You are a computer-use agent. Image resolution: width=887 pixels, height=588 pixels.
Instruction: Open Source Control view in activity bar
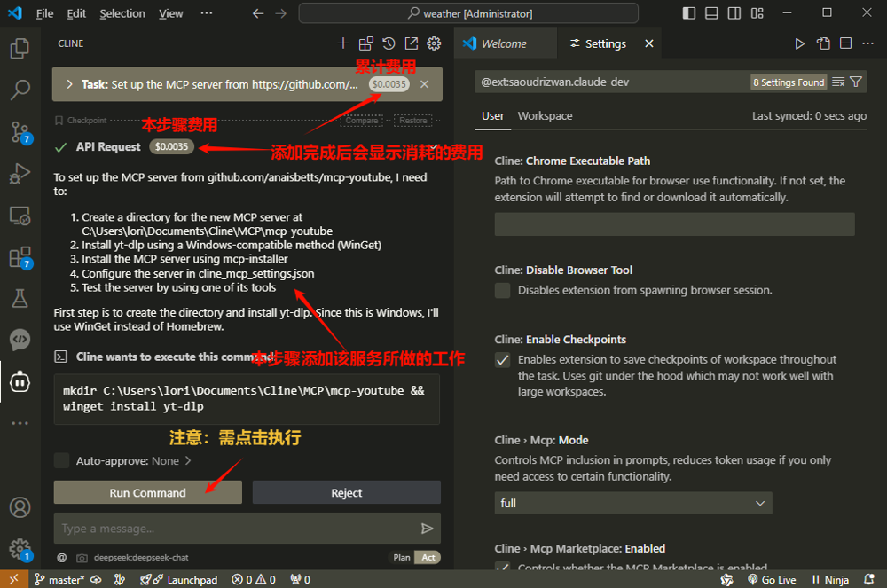pos(20,132)
